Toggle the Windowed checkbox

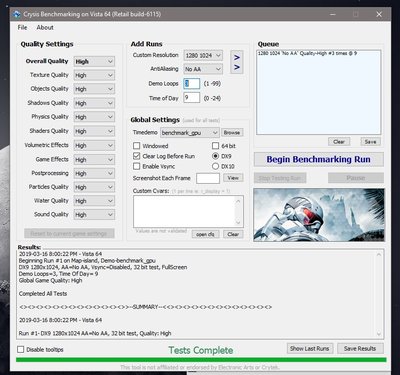click(136, 146)
